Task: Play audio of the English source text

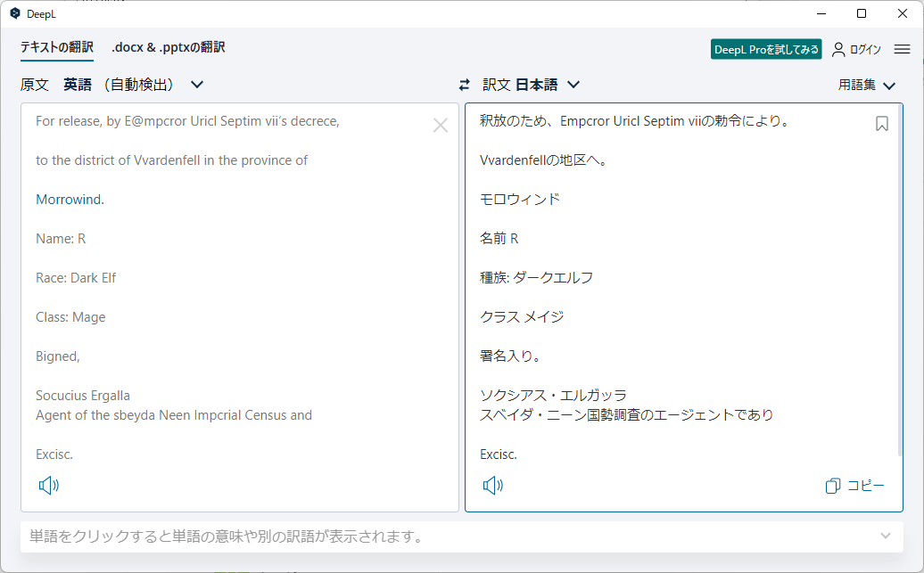Action: [x=49, y=485]
